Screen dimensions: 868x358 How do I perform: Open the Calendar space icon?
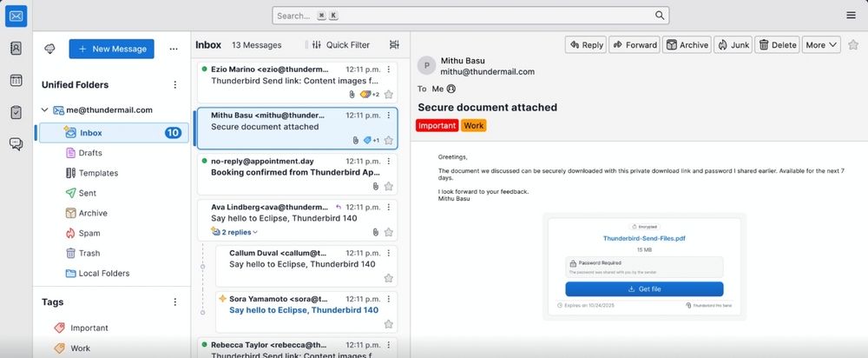[16, 80]
